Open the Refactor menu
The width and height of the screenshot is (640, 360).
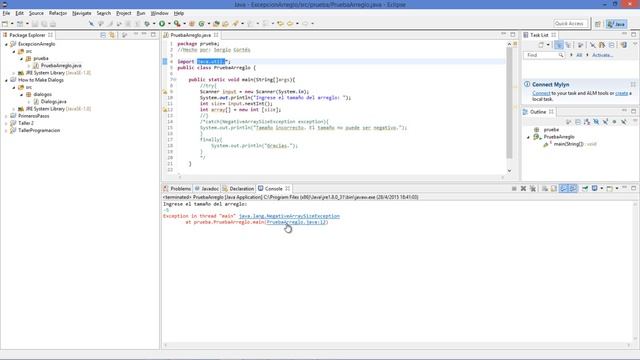(58, 13)
